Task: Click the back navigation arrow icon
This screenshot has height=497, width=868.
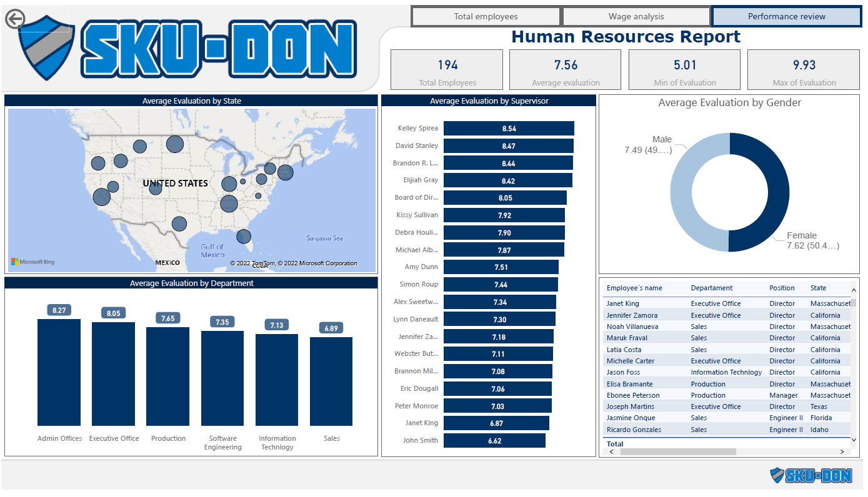Action: (14, 19)
